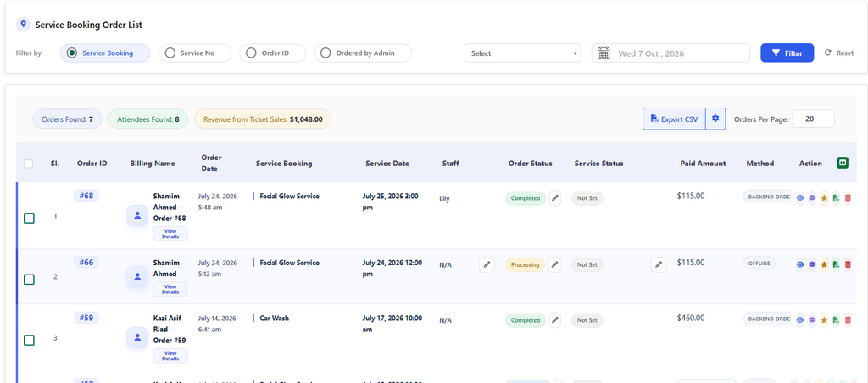Open View Details for order #68
Viewport: 868px width, 383px height.
(170, 234)
